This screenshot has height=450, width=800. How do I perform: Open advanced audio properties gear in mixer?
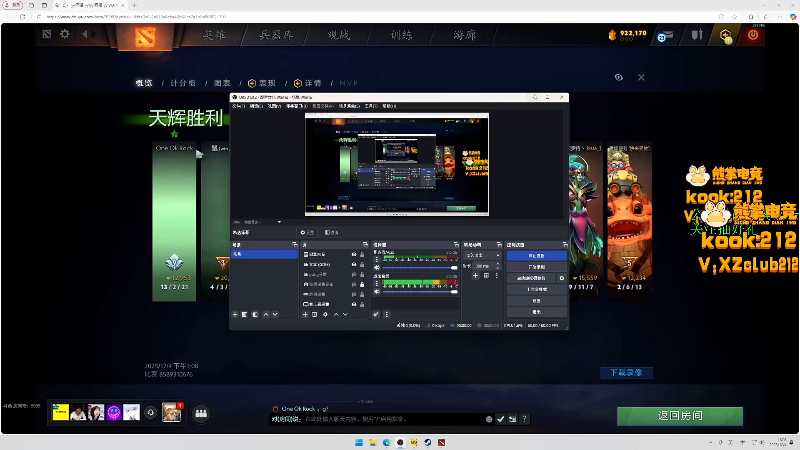[376, 315]
